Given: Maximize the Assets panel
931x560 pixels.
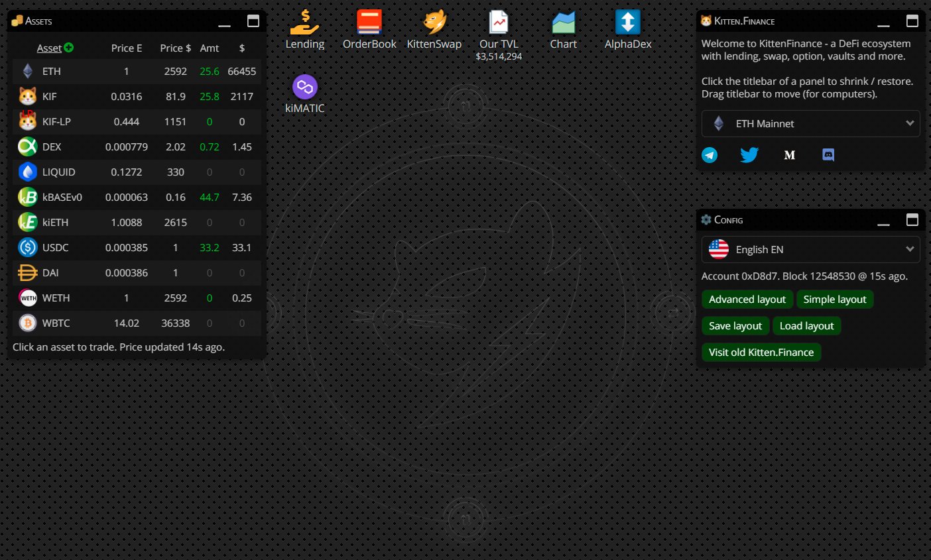Looking at the screenshot, I should [x=253, y=21].
